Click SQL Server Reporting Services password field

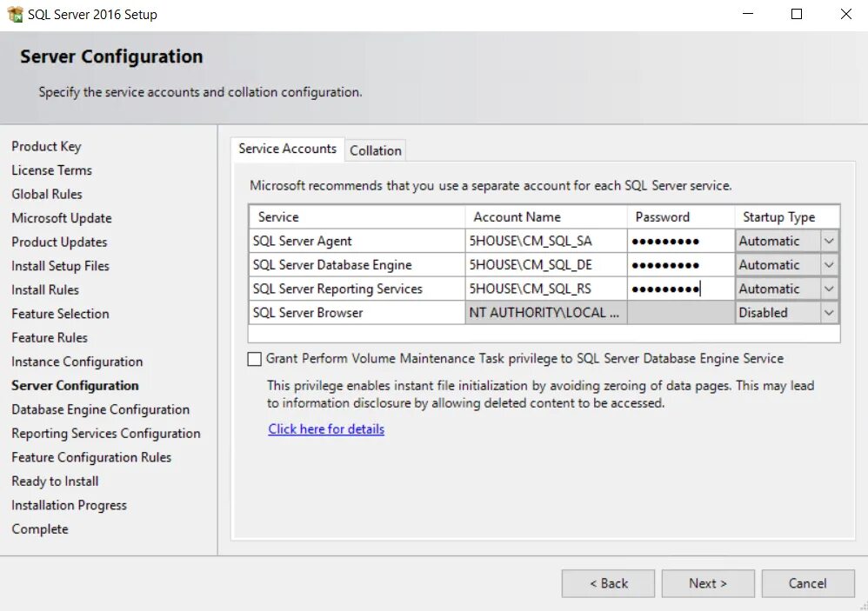coord(681,289)
